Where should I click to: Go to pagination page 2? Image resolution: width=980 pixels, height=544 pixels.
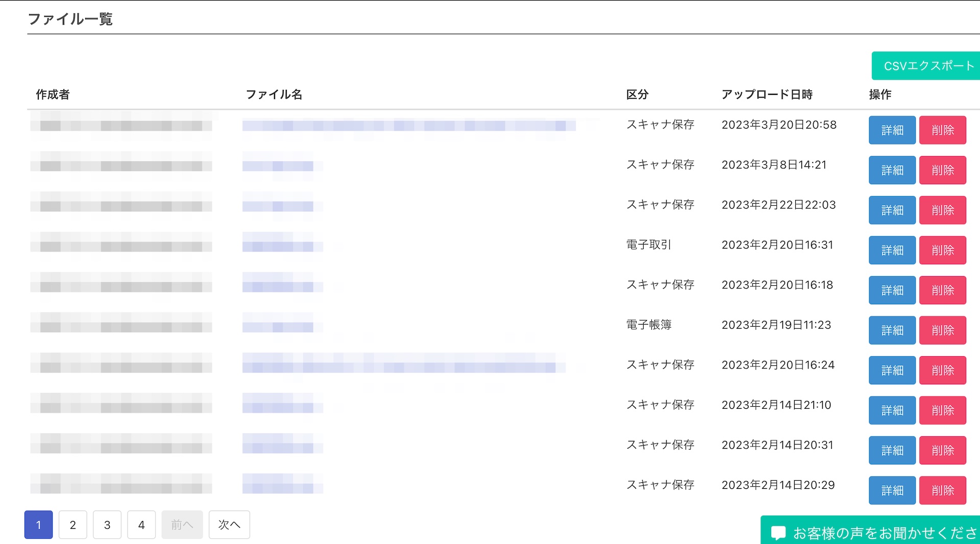click(73, 525)
